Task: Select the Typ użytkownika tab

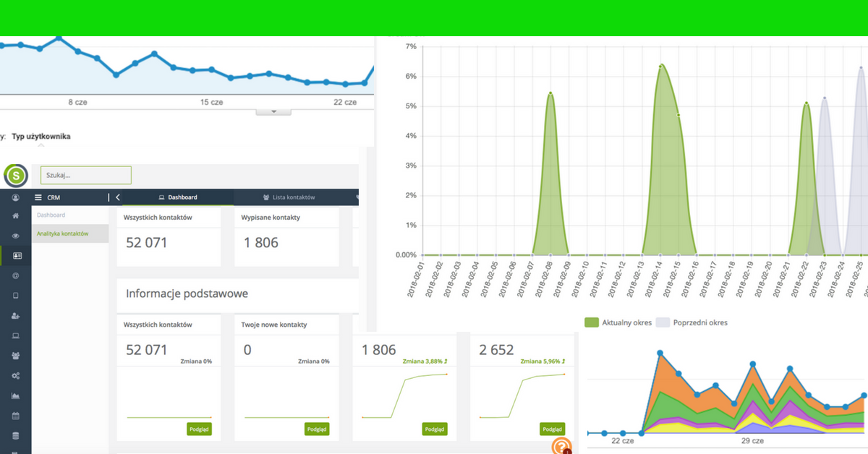Action: (x=41, y=136)
